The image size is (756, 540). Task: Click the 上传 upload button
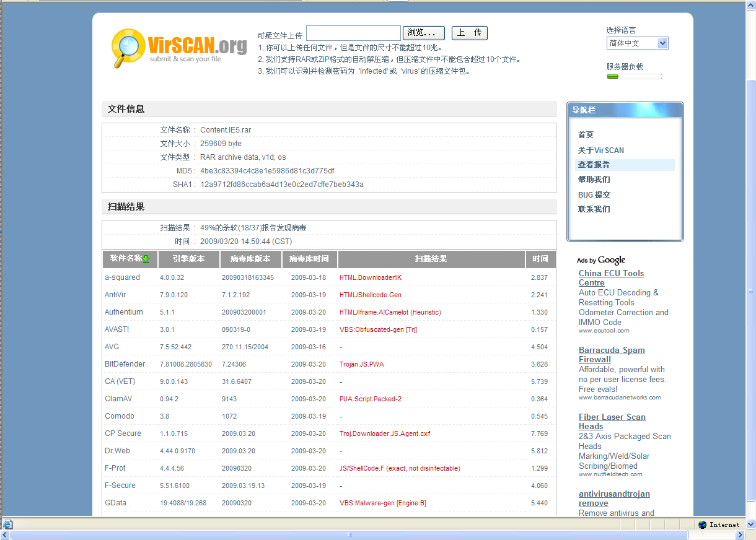(x=470, y=33)
